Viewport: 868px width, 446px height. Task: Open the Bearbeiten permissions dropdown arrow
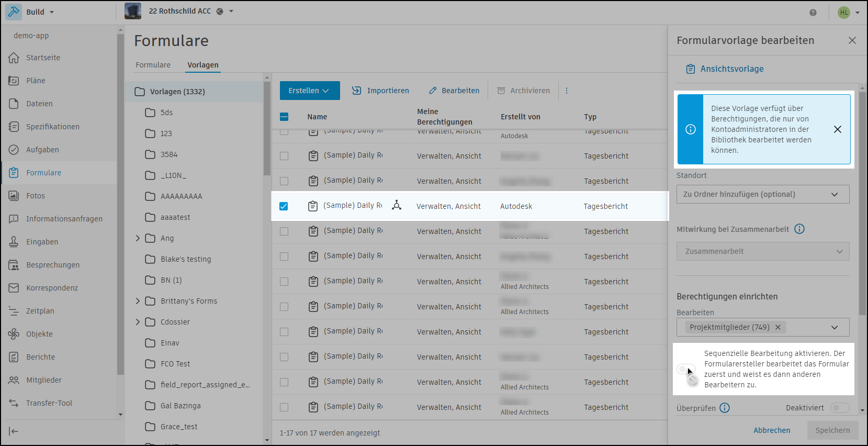(835, 327)
